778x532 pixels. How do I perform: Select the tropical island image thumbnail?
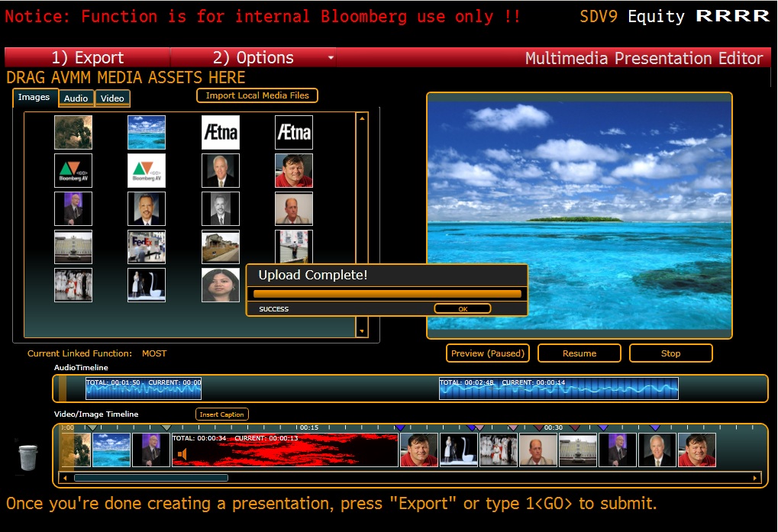tap(147, 133)
